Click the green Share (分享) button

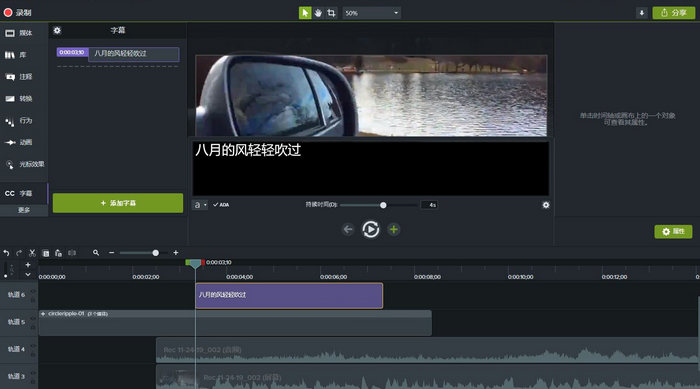[x=674, y=13]
